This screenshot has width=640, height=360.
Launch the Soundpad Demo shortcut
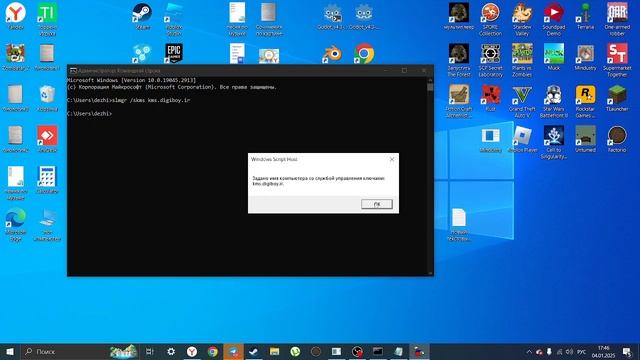(x=553, y=19)
